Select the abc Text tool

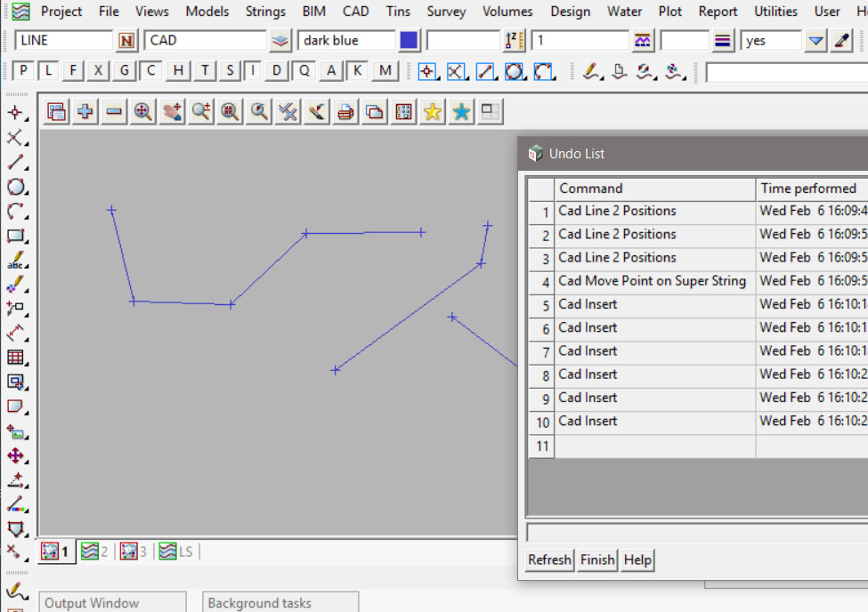tap(15, 260)
